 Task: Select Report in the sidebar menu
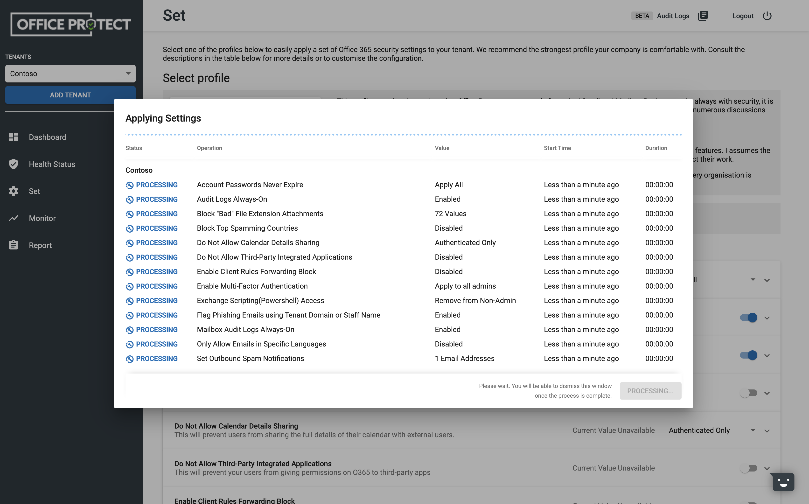(x=40, y=245)
